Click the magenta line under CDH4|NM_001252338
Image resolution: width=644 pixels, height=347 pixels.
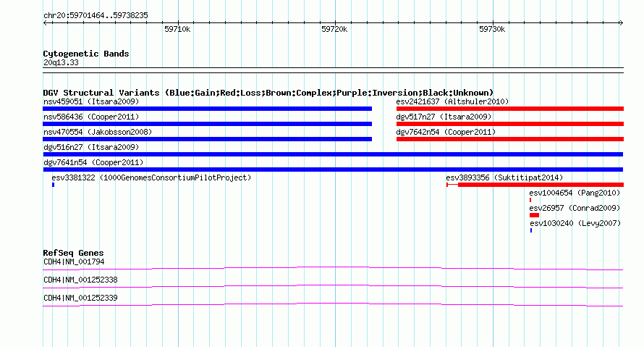point(333,287)
